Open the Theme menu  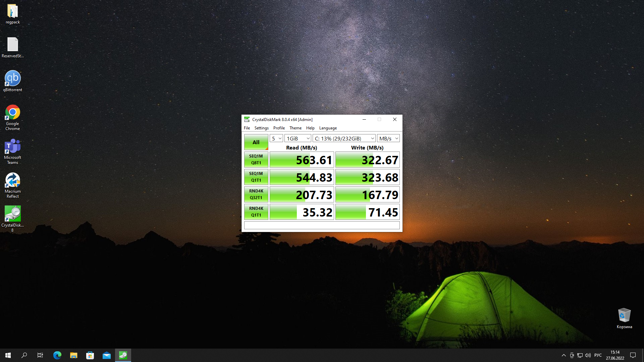coord(295,128)
